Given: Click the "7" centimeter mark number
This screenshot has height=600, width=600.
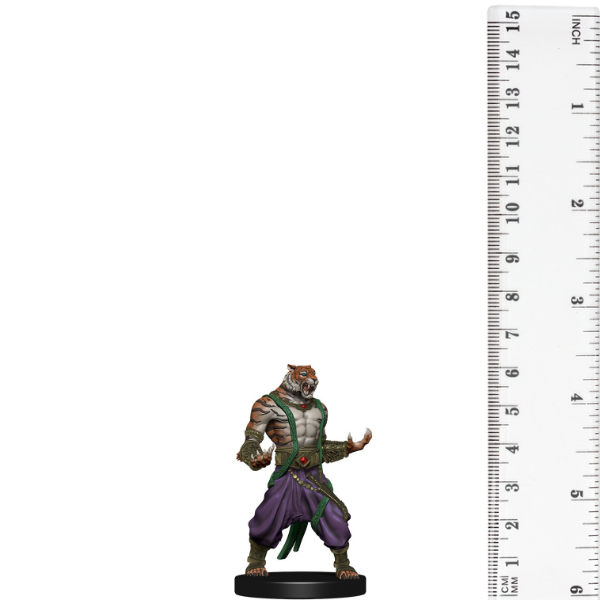Looking at the screenshot, I should point(513,334).
